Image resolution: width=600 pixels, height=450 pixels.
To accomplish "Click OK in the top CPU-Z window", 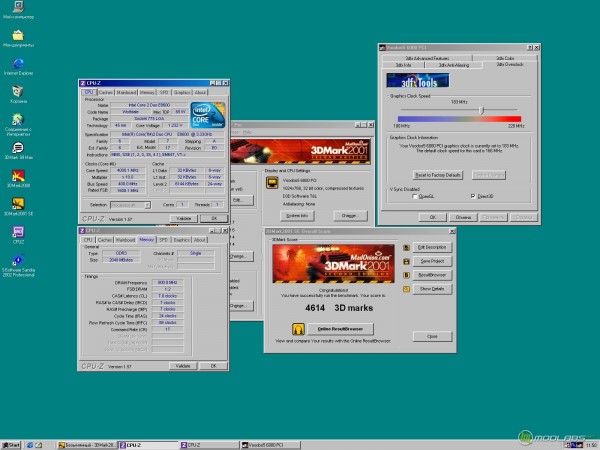I will pyautogui.click(x=214, y=218).
